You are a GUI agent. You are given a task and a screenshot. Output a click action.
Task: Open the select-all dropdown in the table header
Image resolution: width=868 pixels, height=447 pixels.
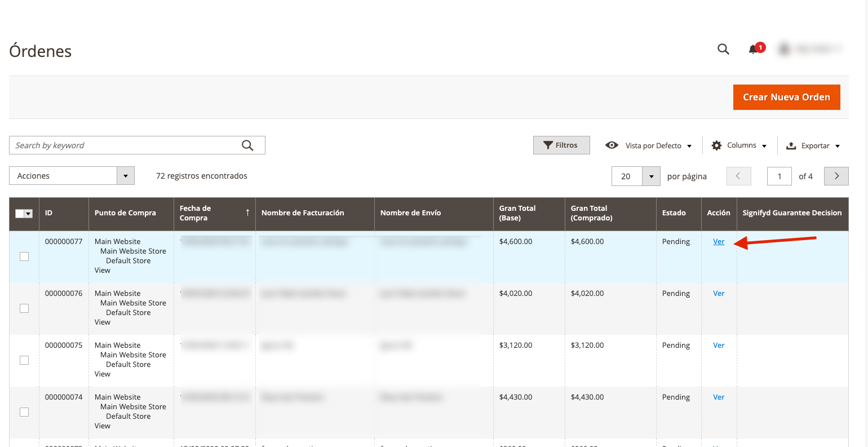click(x=28, y=214)
